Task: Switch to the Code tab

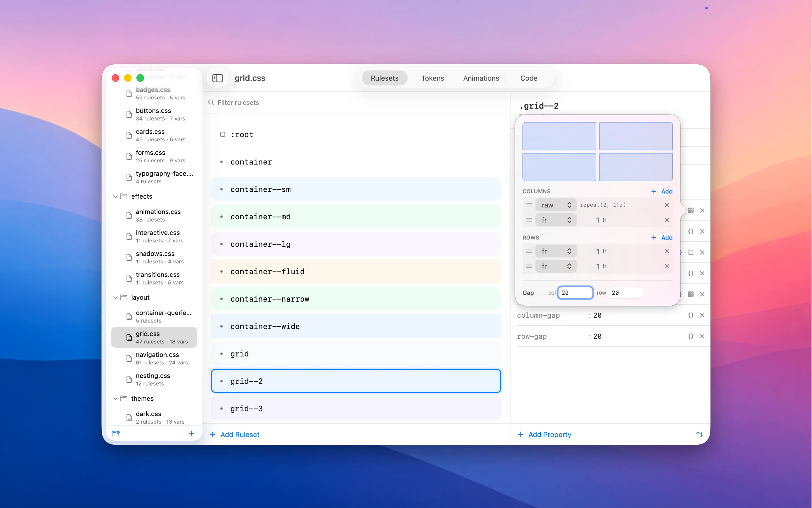Action: (x=529, y=78)
